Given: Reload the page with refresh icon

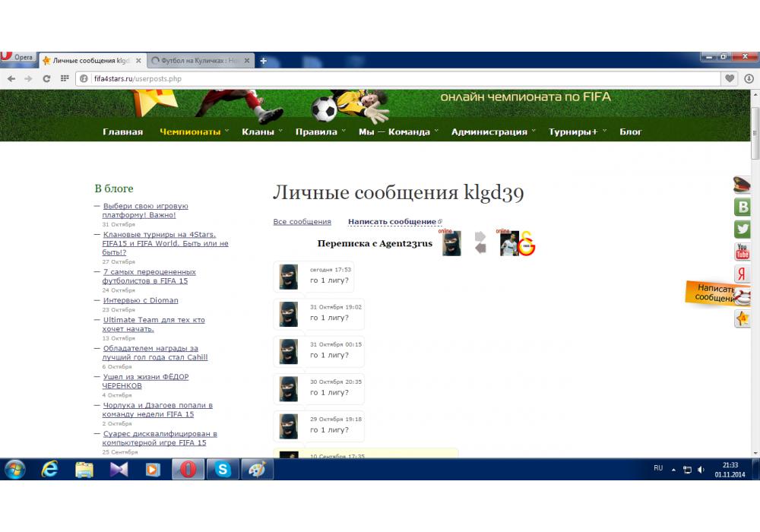Looking at the screenshot, I should [x=46, y=78].
